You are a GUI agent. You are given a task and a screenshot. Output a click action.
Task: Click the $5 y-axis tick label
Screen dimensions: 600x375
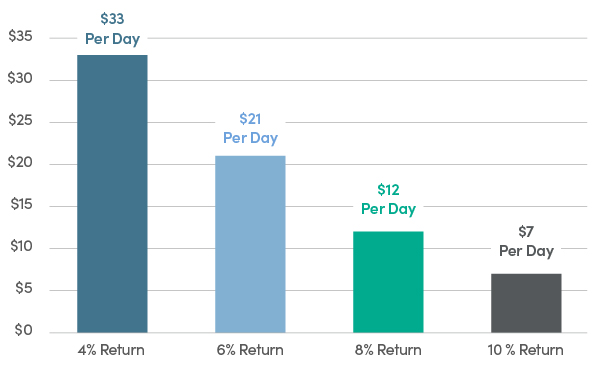click(x=24, y=288)
